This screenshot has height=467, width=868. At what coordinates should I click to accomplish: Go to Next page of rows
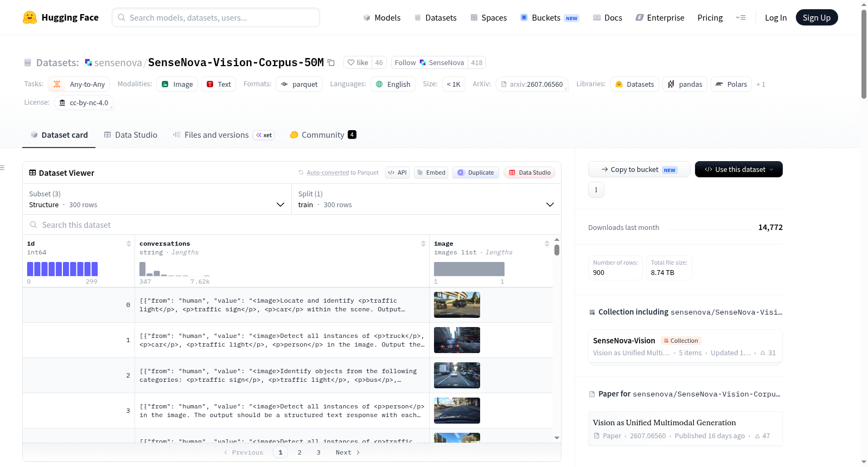point(348,452)
